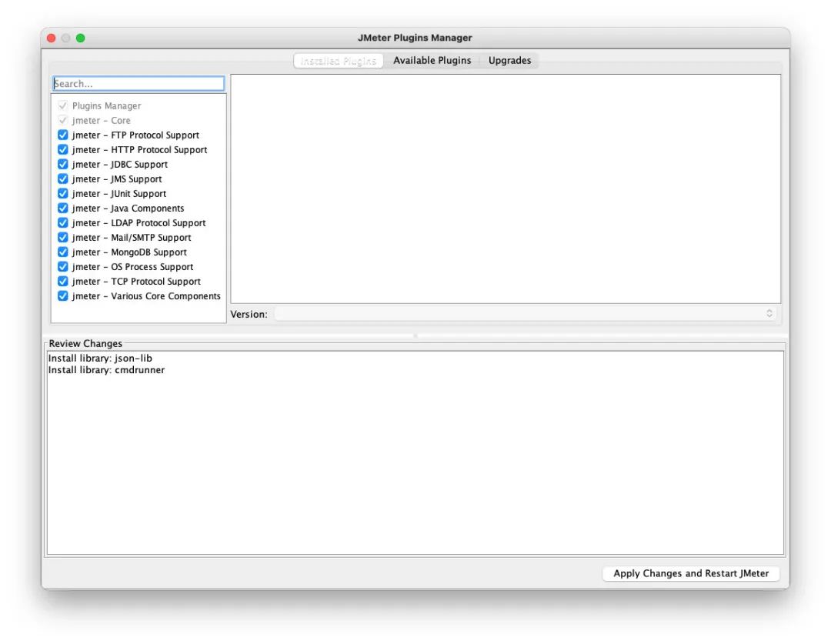The height and width of the screenshot is (644, 831).
Task: Uncheck jmeter - JDBC Support checkbox
Action: (x=62, y=165)
